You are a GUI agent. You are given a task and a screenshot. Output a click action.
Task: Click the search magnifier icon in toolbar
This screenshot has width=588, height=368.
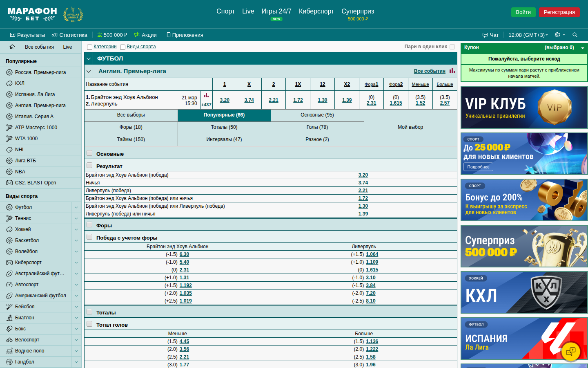[x=575, y=35]
